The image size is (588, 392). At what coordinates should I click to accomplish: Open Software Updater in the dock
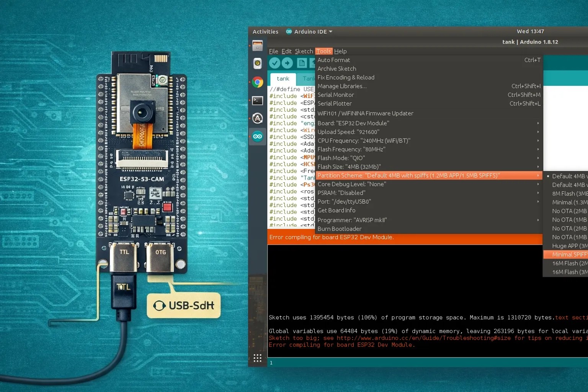[x=258, y=119]
